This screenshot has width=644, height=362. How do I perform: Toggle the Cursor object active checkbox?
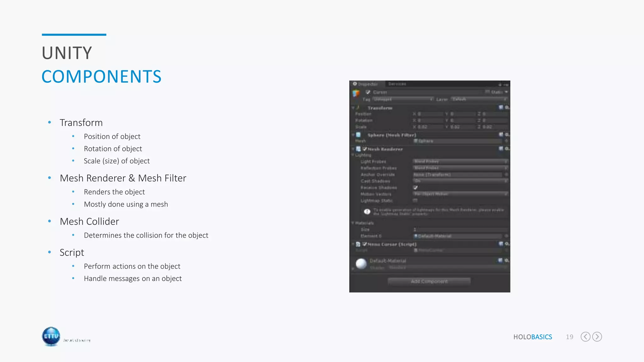click(368, 92)
